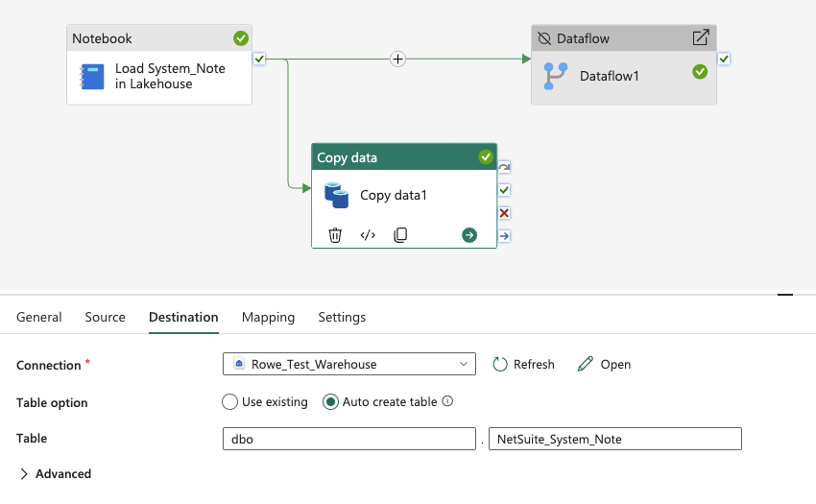Viewport: 816px width, 504px height.
Task: Click the Copy data1 database icon
Action: pyautogui.click(x=336, y=195)
